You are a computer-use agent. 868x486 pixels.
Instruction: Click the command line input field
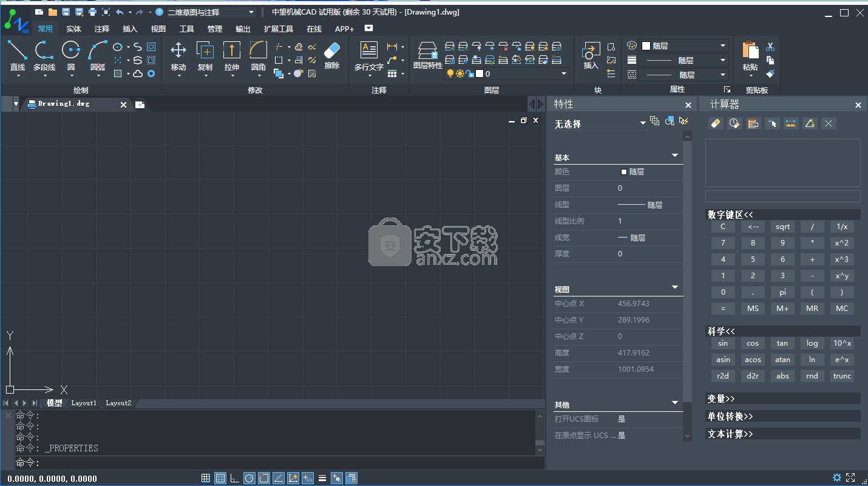coord(279,463)
